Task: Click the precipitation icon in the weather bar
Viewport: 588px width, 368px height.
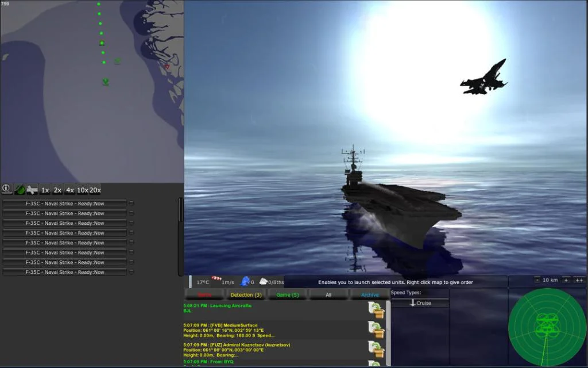Action: point(217,279)
